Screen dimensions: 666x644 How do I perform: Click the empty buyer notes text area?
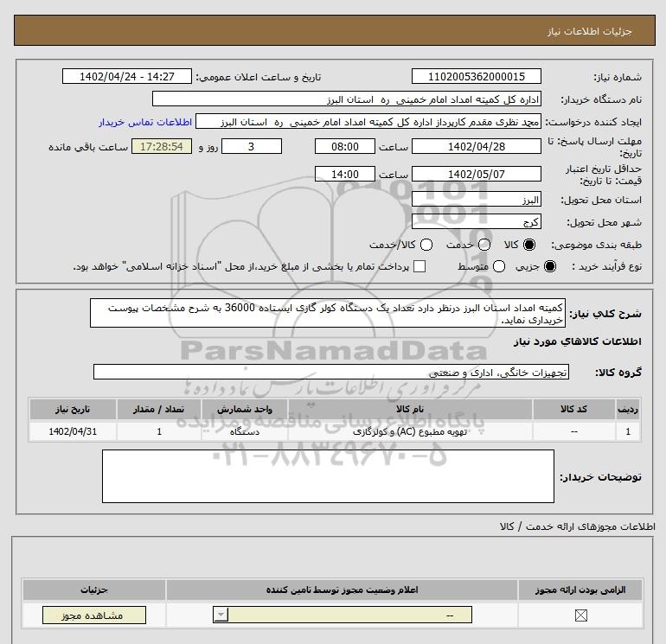click(x=328, y=476)
